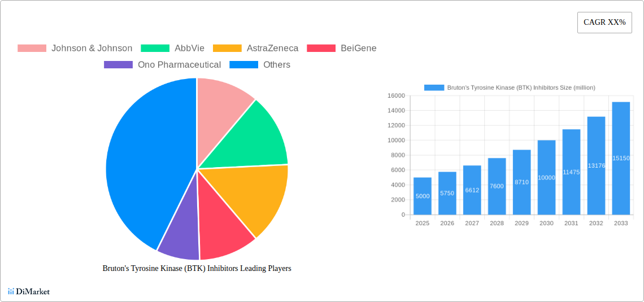Click the 2025 bar showing 5000

click(x=423, y=196)
